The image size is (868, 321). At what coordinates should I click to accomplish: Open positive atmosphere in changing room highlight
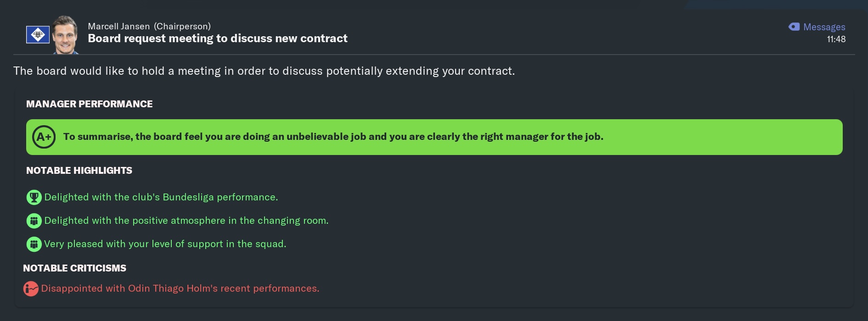[x=186, y=221]
